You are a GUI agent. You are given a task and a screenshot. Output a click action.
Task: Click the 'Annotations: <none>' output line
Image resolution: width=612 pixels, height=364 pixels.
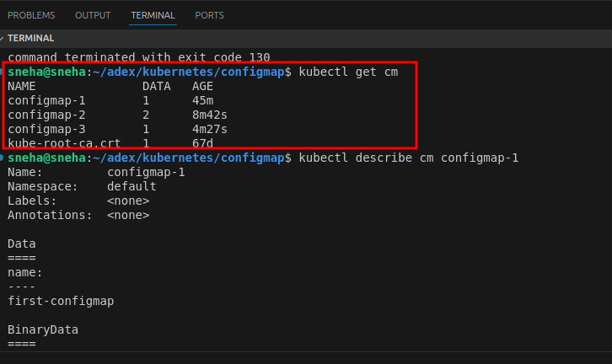click(78, 215)
